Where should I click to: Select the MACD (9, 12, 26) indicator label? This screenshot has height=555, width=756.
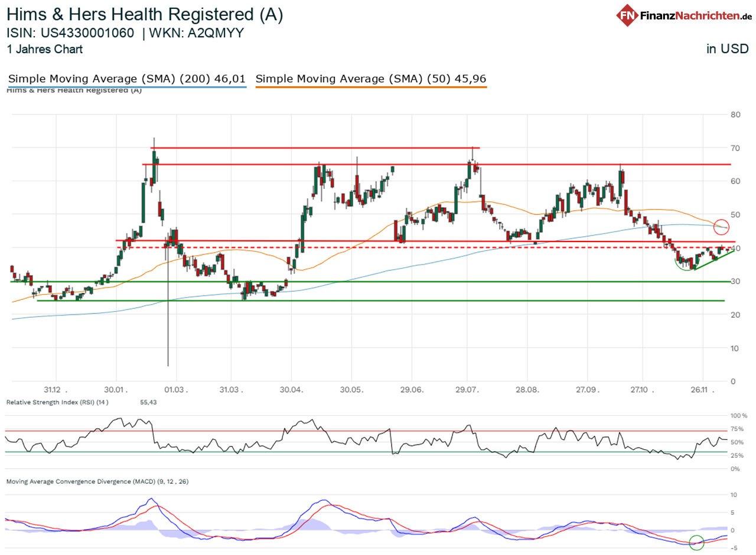(x=97, y=482)
